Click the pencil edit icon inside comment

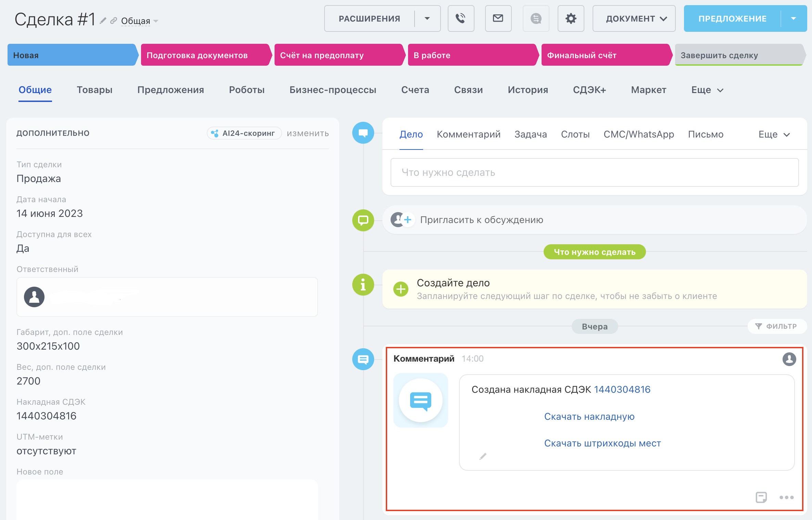click(483, 457)
